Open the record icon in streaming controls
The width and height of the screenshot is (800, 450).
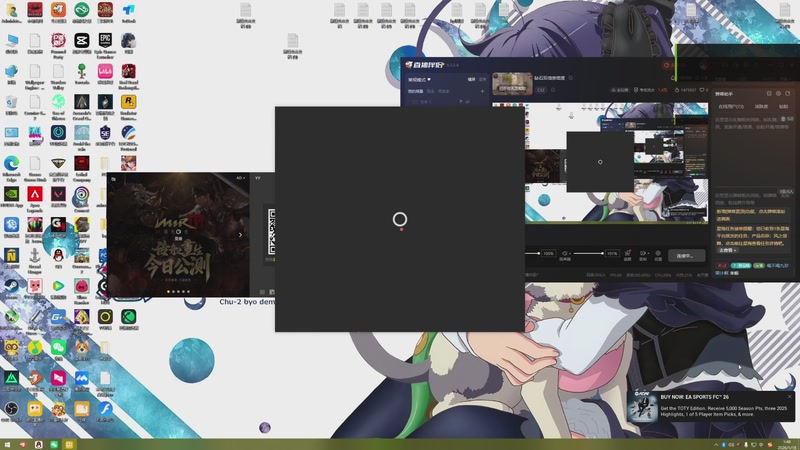point(643,254)
